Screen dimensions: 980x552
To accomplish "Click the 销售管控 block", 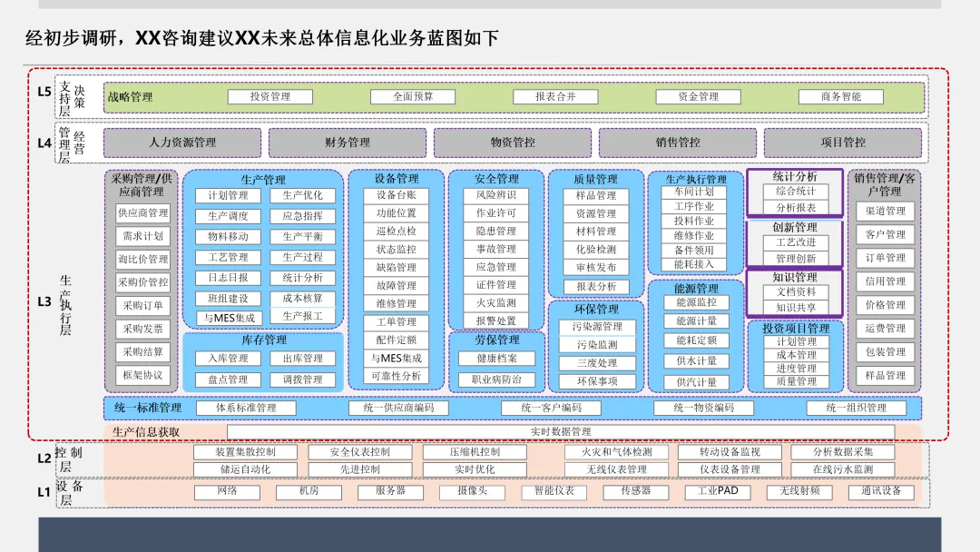I will point(678,143).
